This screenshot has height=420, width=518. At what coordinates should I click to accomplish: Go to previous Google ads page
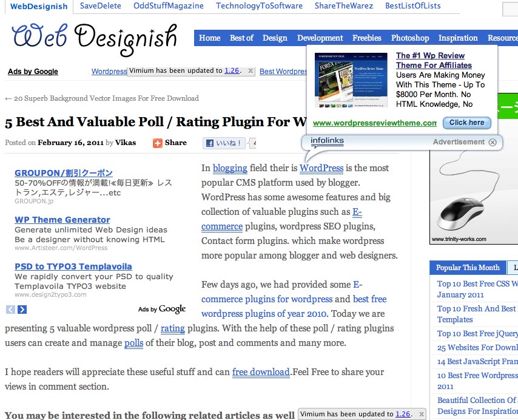click(10, 310)
